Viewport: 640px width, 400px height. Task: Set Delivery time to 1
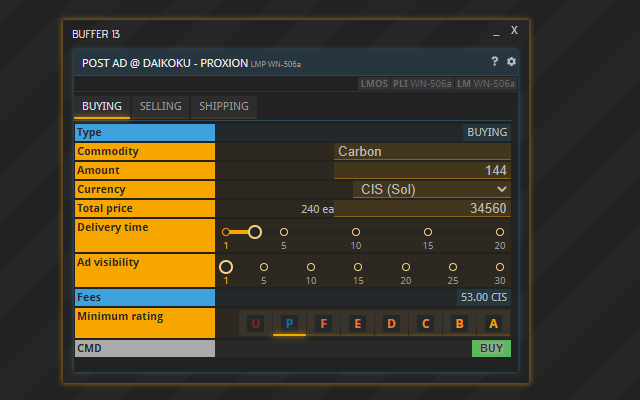(226, 232)
